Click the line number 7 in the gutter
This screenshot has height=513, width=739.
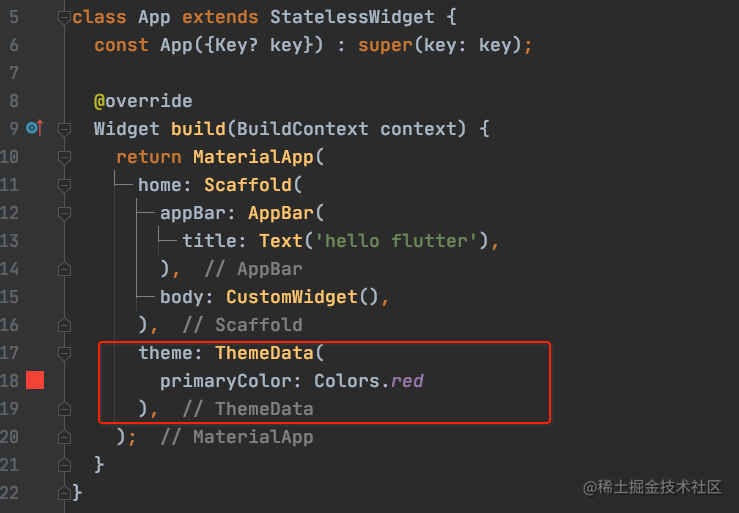pos(14,73)
